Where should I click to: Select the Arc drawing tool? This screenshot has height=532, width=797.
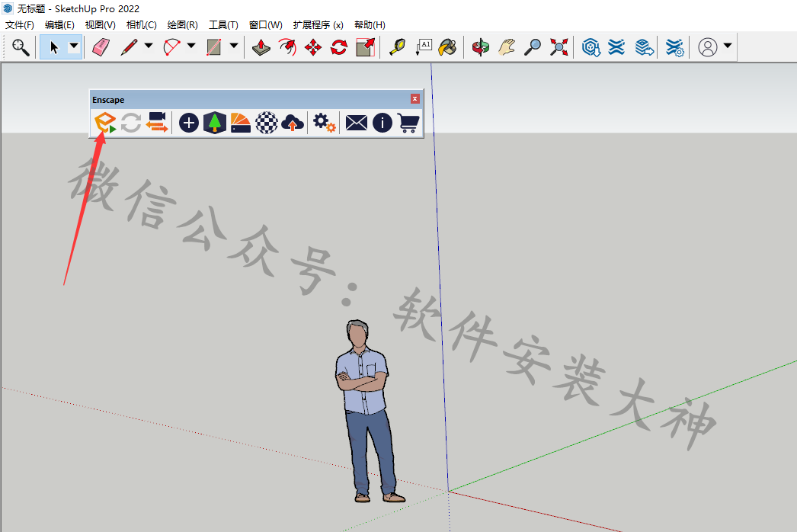(x=171, y=47)
